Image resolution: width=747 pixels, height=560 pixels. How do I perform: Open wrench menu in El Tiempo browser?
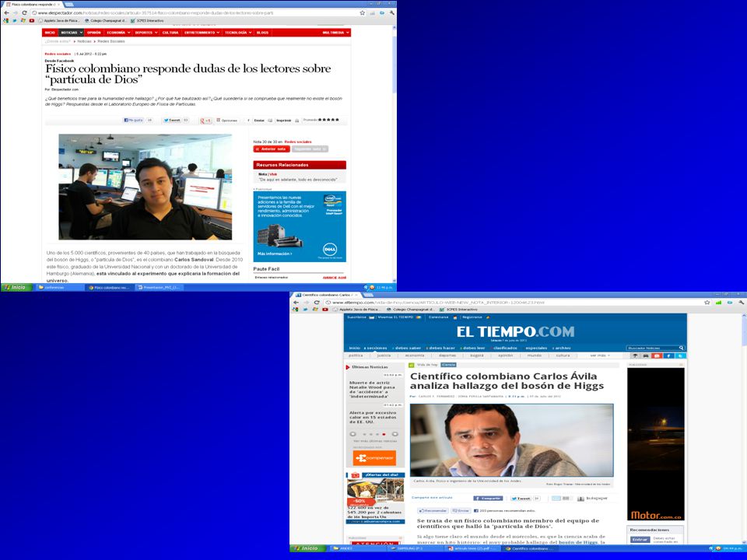[742, 303]
